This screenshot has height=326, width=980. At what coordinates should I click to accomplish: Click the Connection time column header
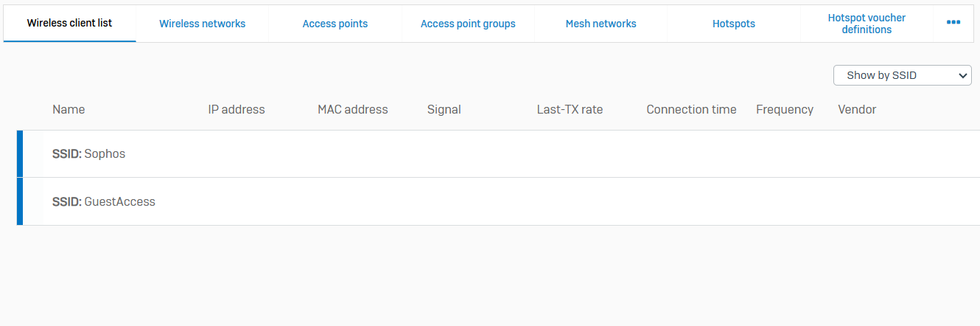pos(691,109)
